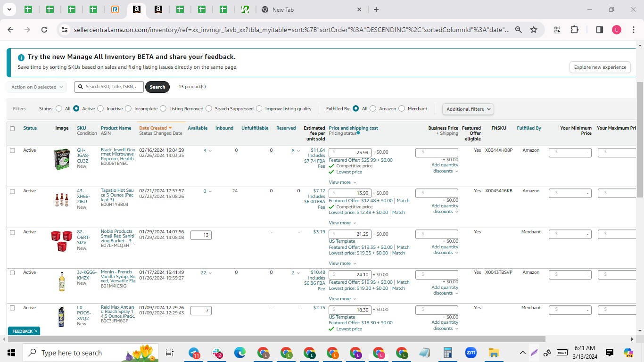Switch to the orange R icon tab

coord(115,9)
